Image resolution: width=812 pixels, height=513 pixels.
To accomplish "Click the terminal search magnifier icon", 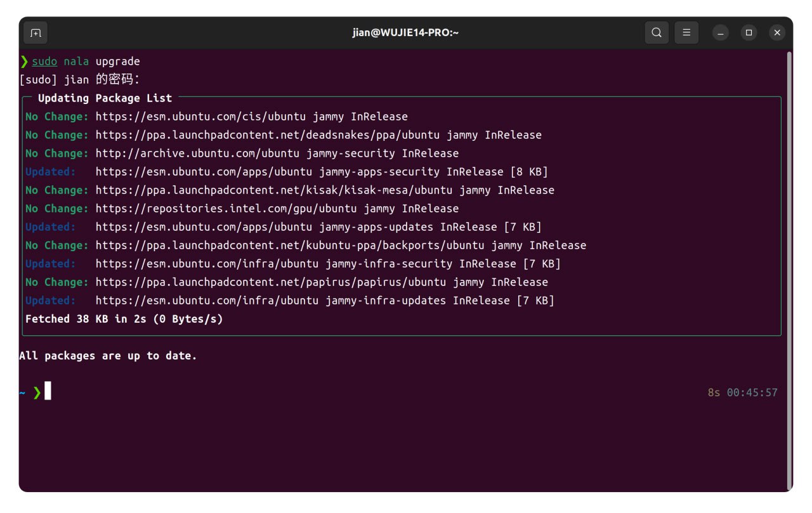I will point(657,33).
